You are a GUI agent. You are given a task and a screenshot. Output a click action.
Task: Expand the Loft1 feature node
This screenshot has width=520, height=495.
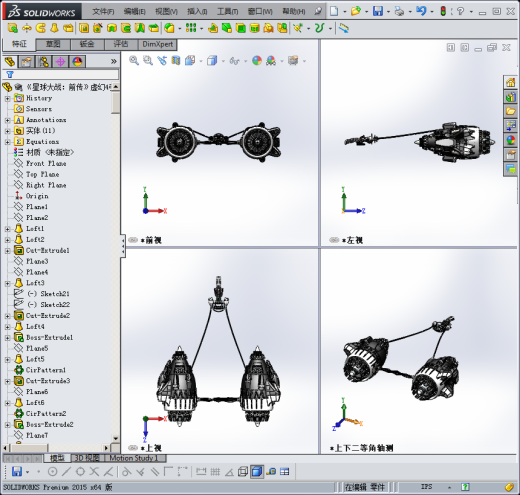7,229
